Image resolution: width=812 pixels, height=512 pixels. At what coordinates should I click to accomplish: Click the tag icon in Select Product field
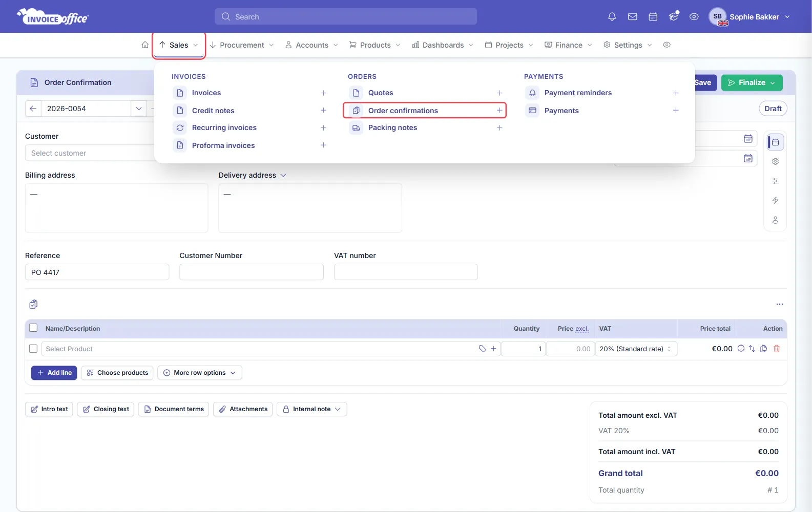point(482,349)
